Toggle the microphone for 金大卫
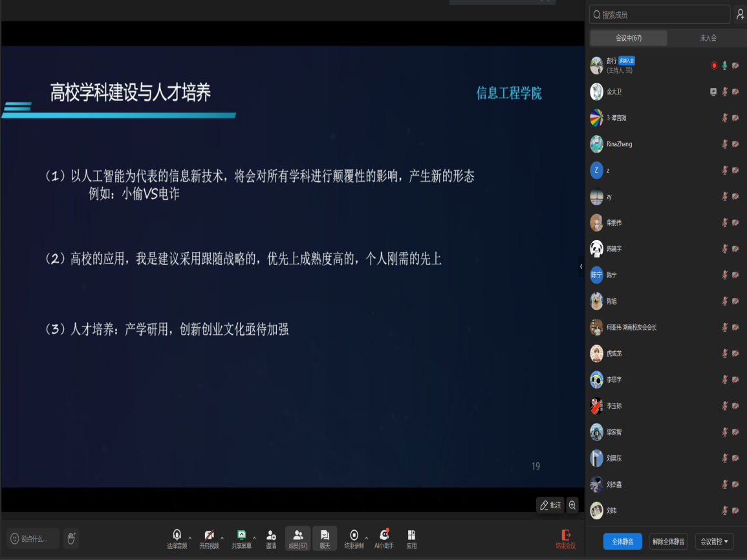The width and height of the screenshot is (747, 560). click(724, 92)
